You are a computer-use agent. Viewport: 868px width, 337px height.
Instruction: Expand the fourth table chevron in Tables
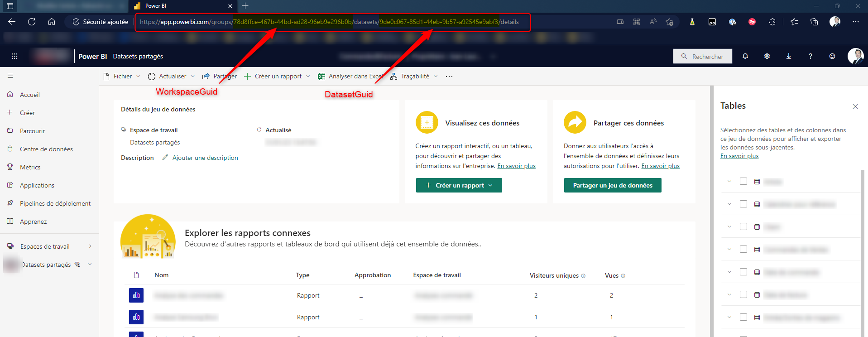pyautogui.click(x=729, y=249)
